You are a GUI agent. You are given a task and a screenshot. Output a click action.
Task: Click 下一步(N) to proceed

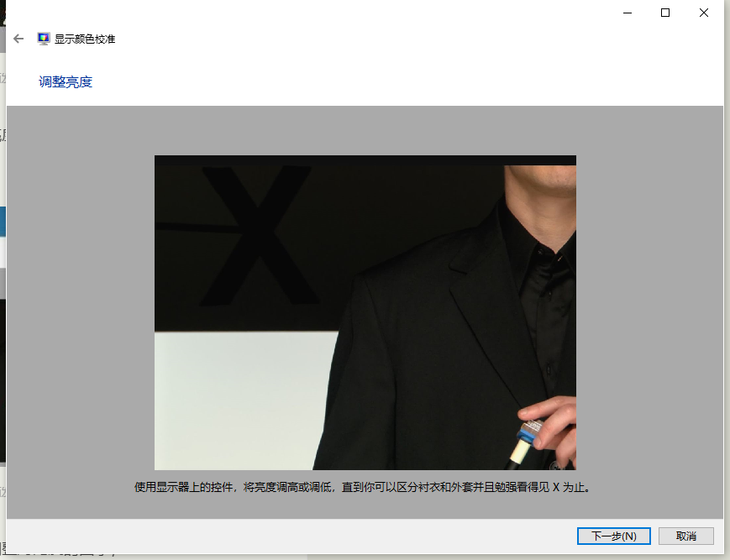(x=613, y=536)
